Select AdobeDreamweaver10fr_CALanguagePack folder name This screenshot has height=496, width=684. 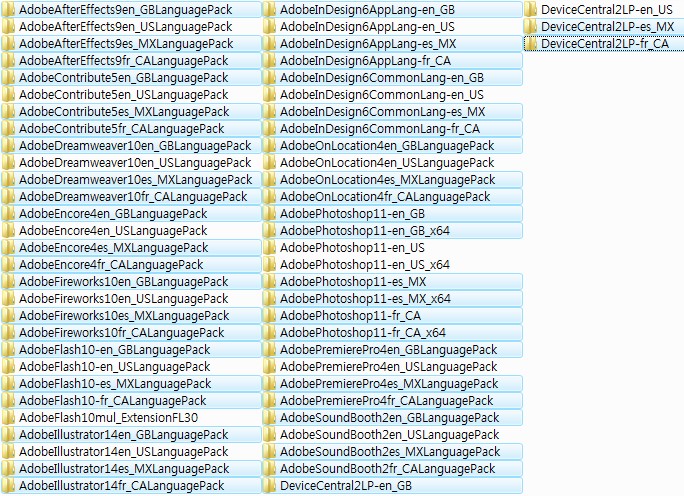(133, 197)
